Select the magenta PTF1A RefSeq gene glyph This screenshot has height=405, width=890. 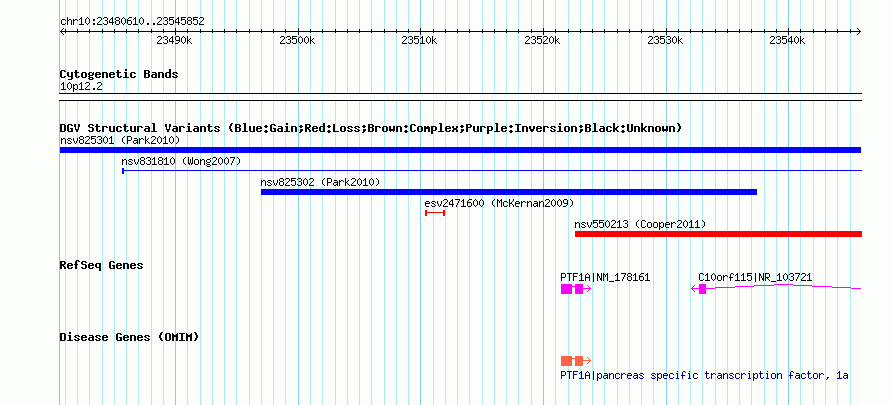coord(576,289)
